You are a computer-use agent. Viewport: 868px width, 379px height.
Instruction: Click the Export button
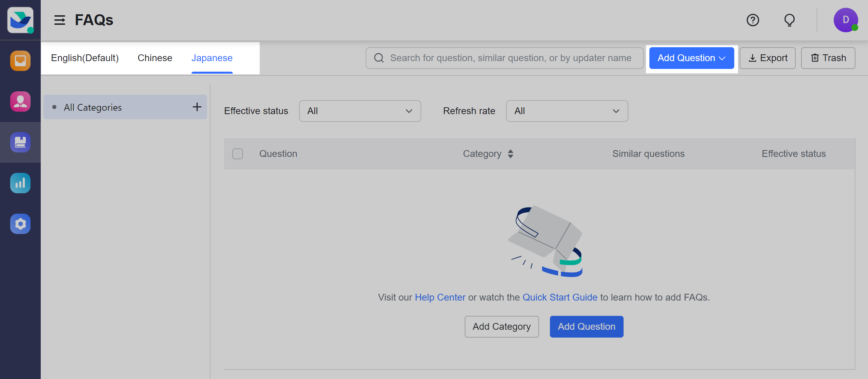(768, 58)
